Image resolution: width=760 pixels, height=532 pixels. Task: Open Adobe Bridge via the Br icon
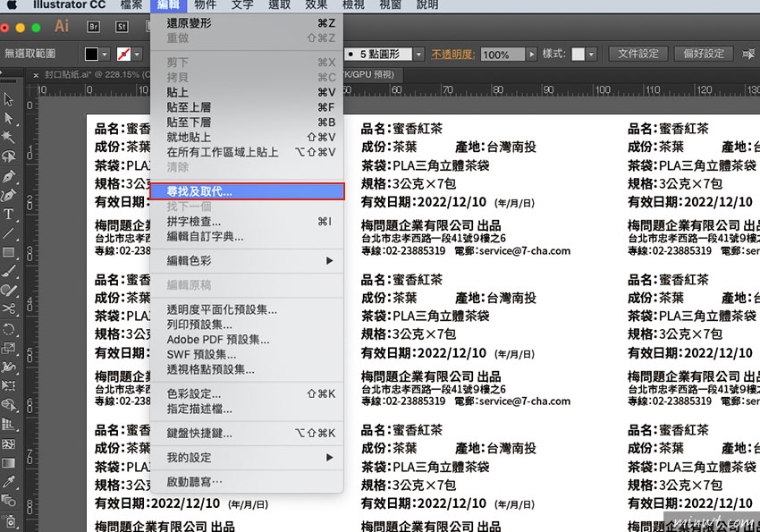pyautogui.click(x=93, y=27)
